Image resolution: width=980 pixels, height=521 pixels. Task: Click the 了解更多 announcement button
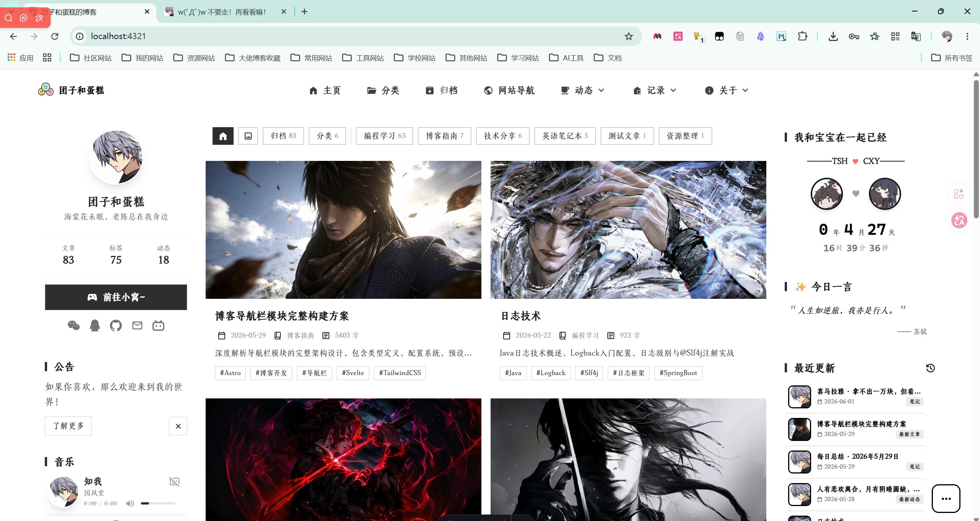click(68, 426)
